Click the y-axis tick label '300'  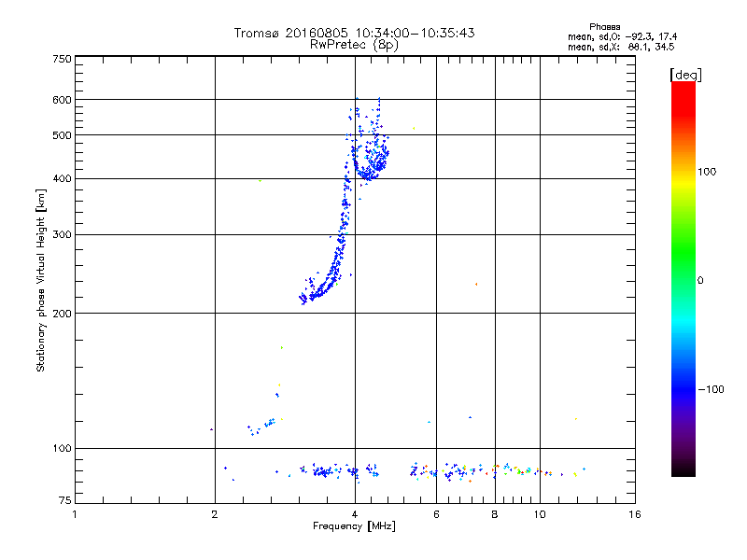point(62,234)
